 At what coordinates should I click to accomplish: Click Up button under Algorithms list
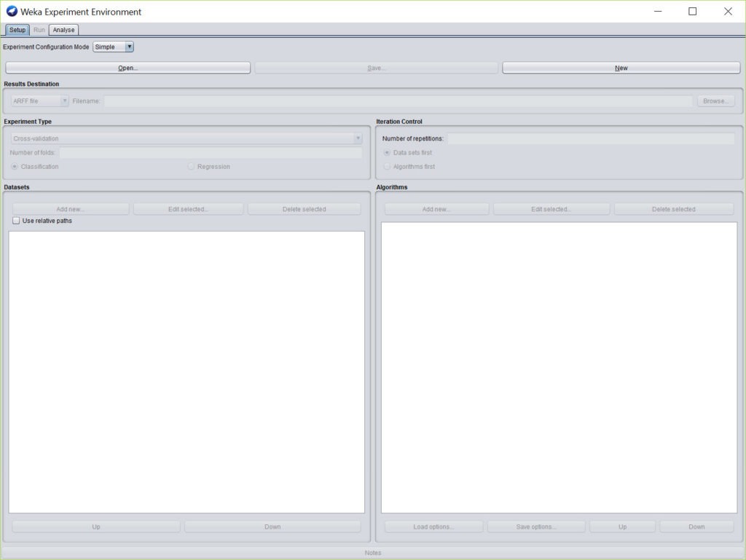(622, 527)
